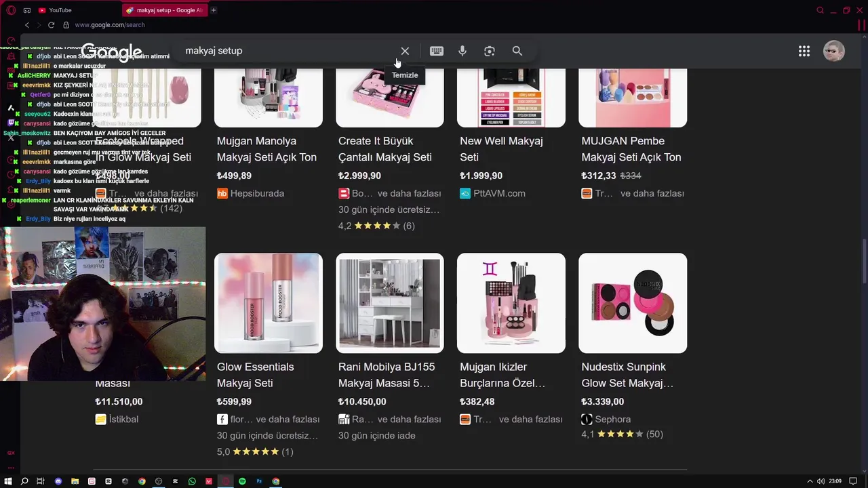Image resolution: width=868 pixels, height=488 pixels.
Task: Search by image with the camera lens icon
Action: pyautogui.click(x=490, y=51)
